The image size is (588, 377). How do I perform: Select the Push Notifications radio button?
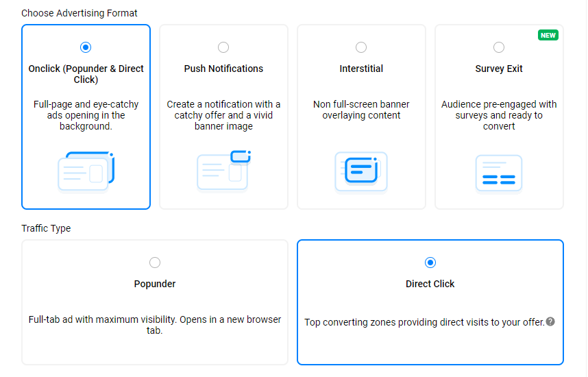(223, 47)
